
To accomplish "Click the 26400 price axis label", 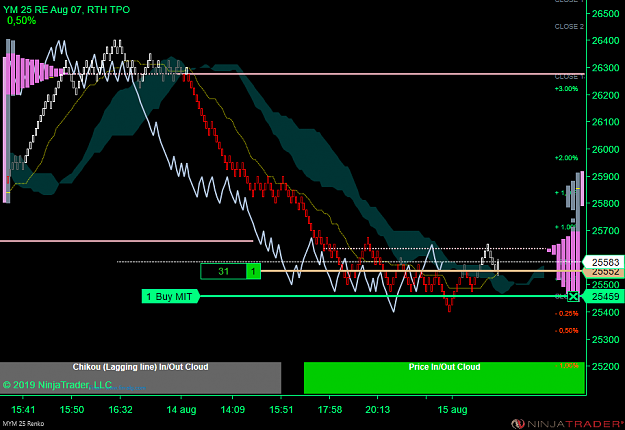I will tap(605, 41).
